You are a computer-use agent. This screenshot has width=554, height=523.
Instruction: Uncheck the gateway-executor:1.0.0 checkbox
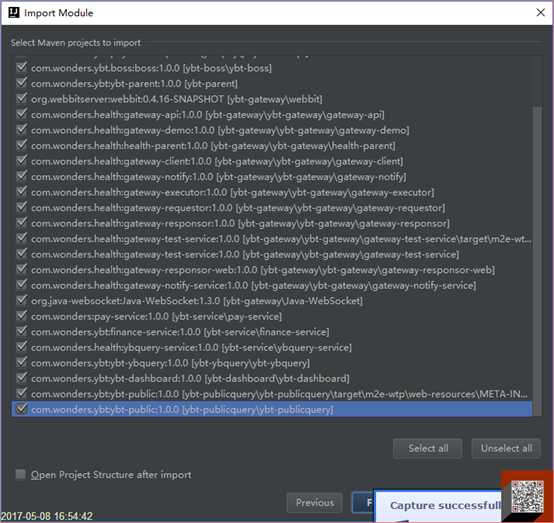pyautogui.click(x=22, y=192)
